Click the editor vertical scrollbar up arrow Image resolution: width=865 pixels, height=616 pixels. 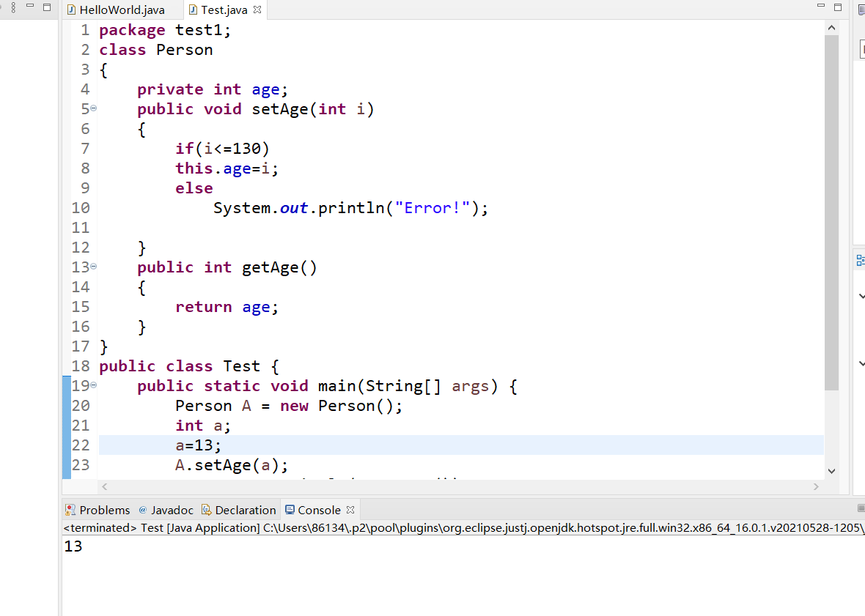[x=832, y=28]
